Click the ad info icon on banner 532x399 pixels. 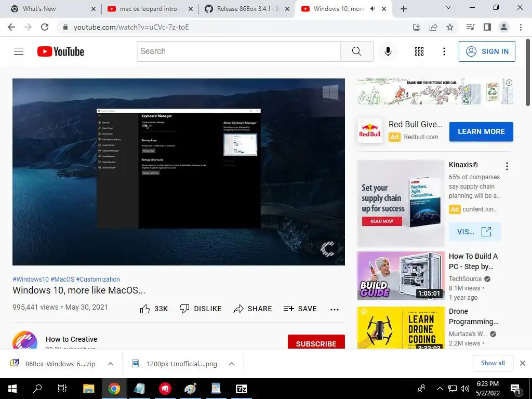509,83
